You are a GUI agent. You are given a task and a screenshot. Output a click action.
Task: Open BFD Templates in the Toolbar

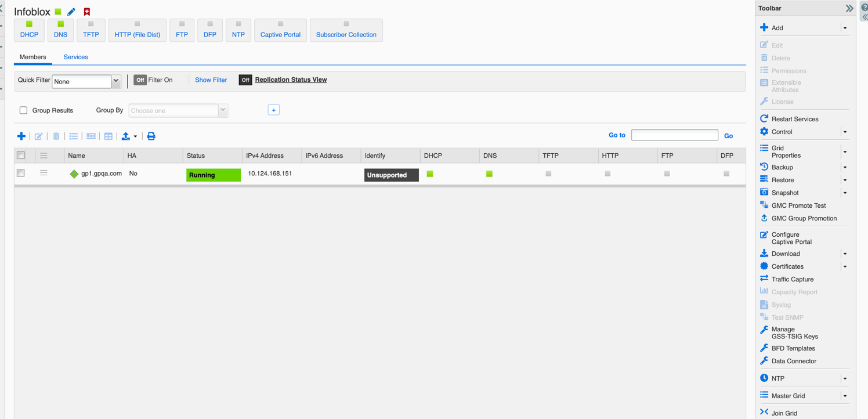click(x=793, y=348)
